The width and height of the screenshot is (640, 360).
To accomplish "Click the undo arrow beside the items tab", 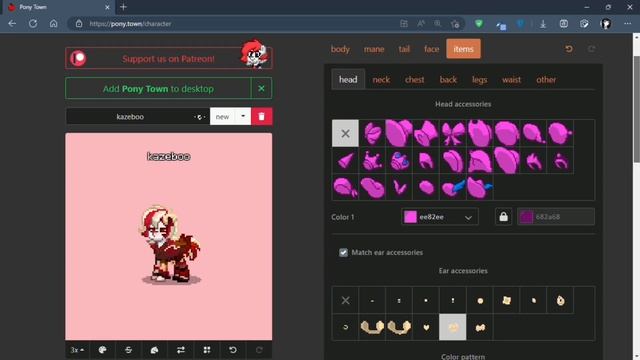I will tap(569, 49).
